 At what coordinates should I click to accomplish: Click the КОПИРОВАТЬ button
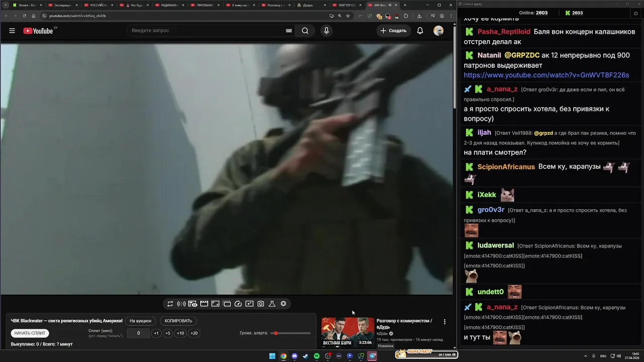(179, 321)
